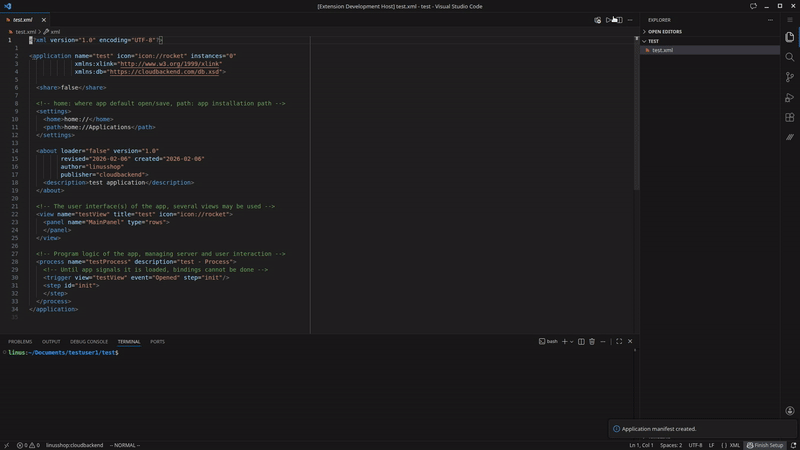Click the braces icon beside XML
This screenshot has width=800, height=450.
[724, 445]
